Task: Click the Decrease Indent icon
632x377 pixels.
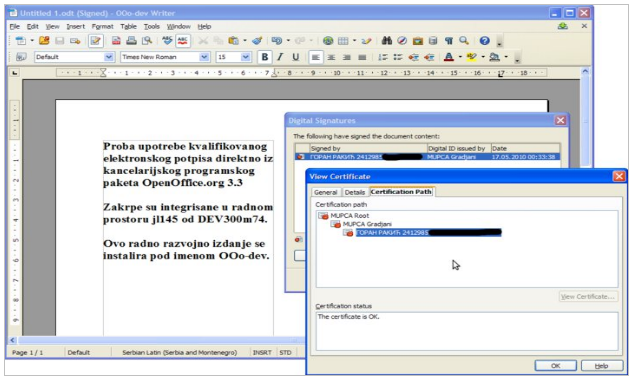Action: coord(414,57)
